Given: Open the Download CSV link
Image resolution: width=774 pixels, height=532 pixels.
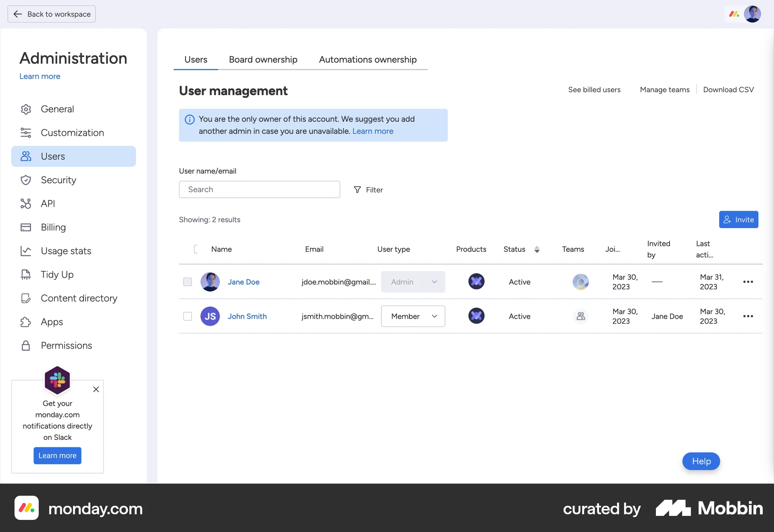Looking at the screenshot, I should click(x=728, y=89).
